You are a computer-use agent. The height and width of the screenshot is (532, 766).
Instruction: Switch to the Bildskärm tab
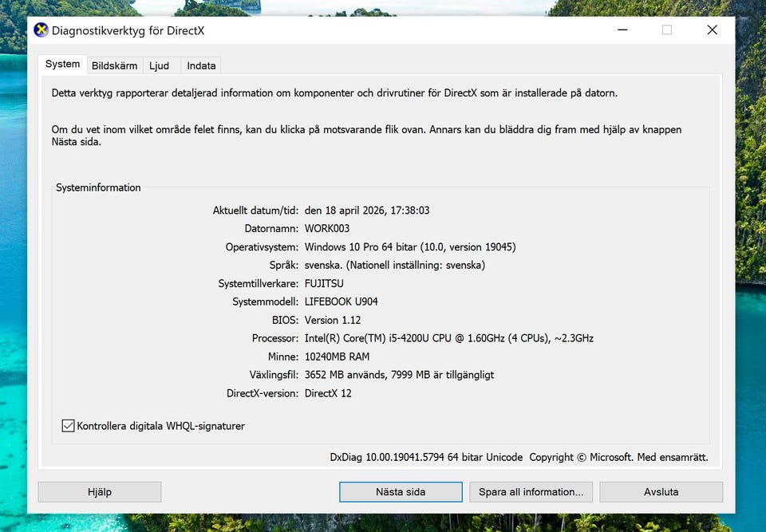coord(114,65)
